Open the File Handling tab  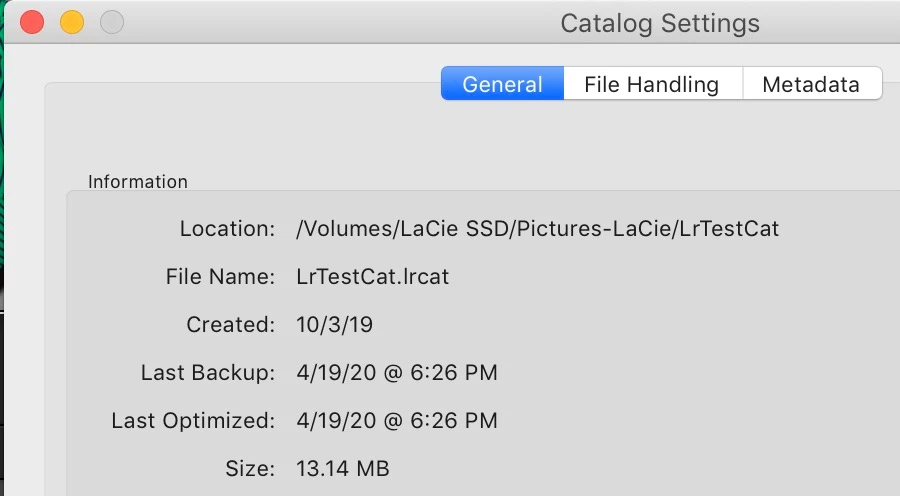651,84
